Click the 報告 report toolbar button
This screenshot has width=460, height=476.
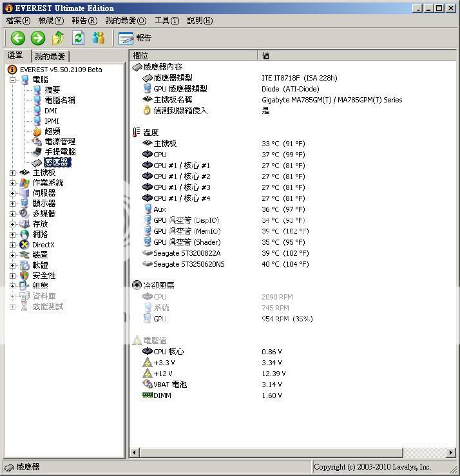click(x=135, y=38)
